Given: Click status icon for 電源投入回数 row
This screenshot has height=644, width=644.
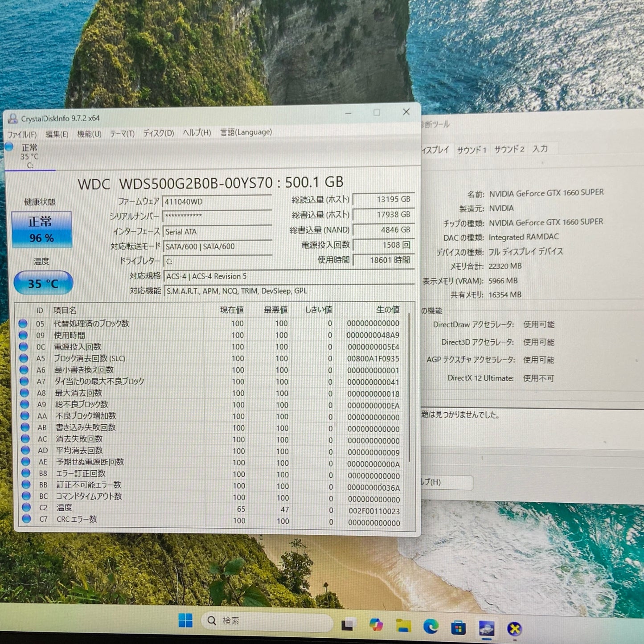Looking at the screenshot, I should click(23, 347).
